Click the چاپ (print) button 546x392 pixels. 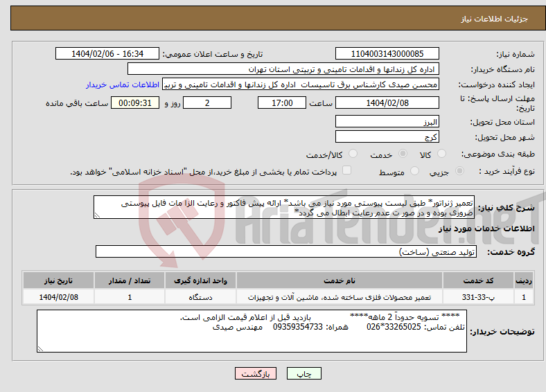303,373
